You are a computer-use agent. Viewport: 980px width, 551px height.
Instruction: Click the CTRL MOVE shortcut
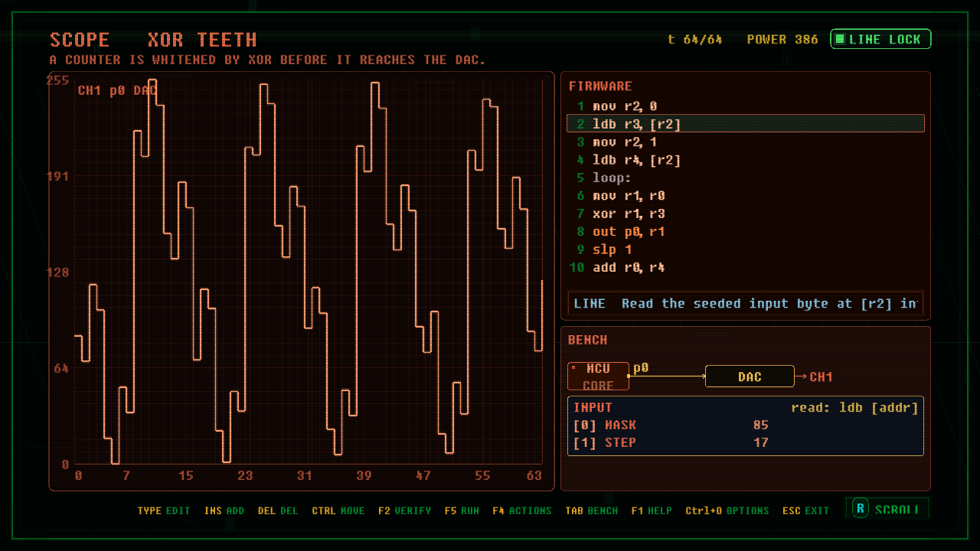(338, 510)
